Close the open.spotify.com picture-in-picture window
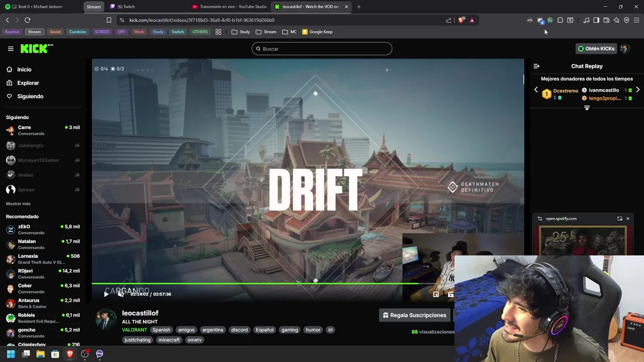Screen dimensions: 644x362 pos(627,219)
